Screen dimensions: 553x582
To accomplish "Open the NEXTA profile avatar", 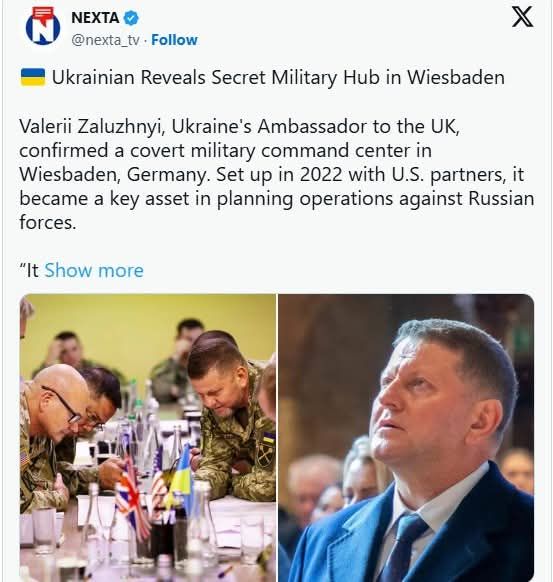I will click(43, 26).
